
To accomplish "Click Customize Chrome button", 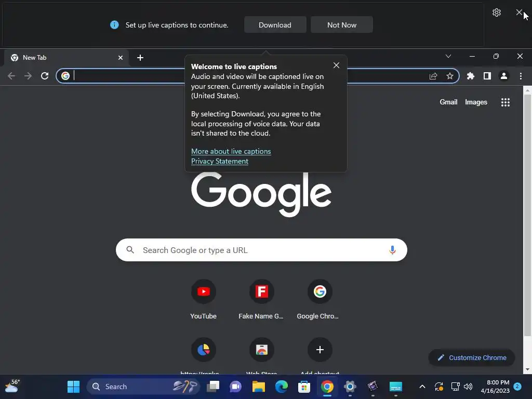I will pyautogui.click(x=472, y=357).
